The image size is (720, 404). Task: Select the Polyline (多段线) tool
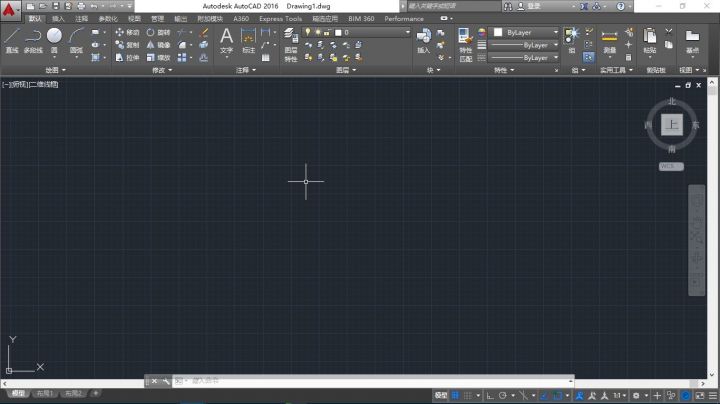(33, 38)
